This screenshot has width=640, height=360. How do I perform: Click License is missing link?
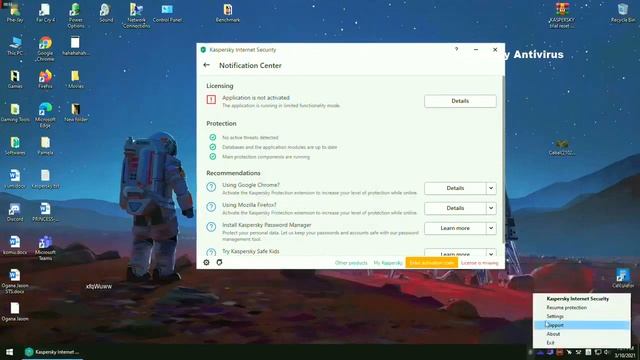coord(480,263)
